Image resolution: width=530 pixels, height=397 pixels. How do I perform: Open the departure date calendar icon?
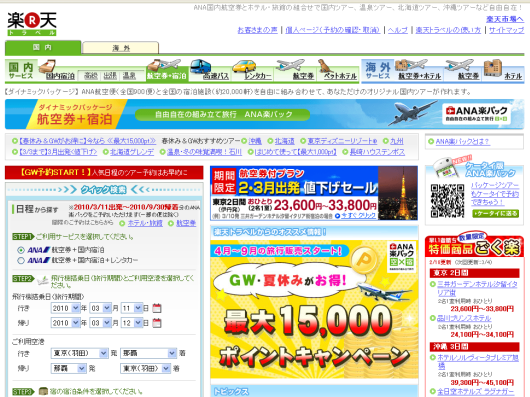tap(156, 308)
